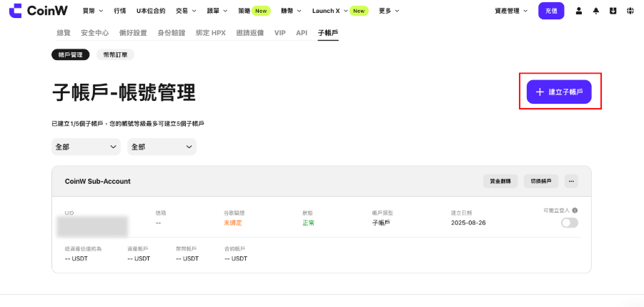Switch to the 邀請返傭 tab
This screenshot has height=307, width=644.
[x=250, y=33]
